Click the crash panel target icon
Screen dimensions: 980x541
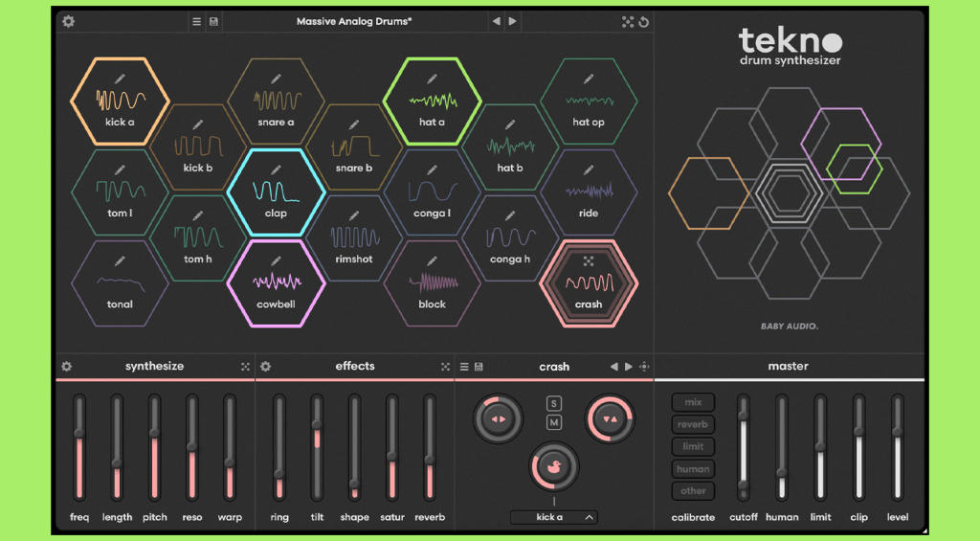click(644, 367)
